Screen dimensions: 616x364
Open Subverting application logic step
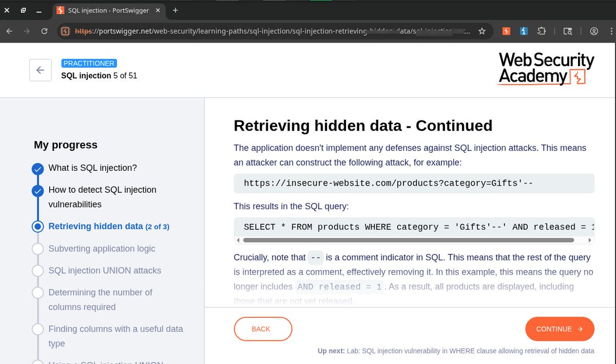coord(102,249)
